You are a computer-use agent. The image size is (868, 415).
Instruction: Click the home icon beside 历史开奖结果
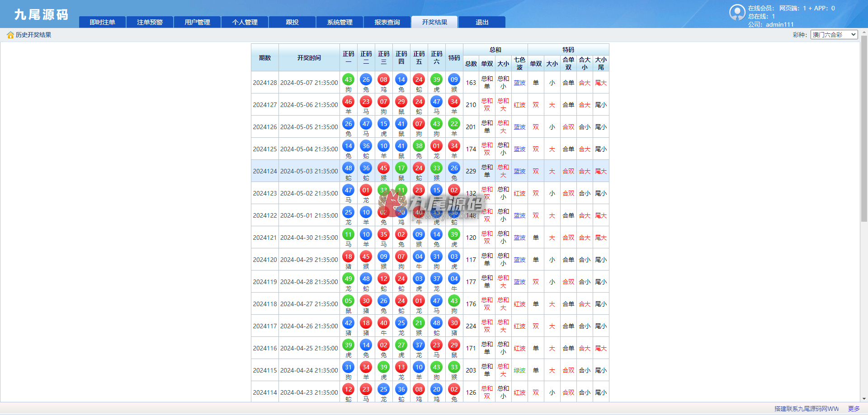pyautogui.click(x=10, y=35)
